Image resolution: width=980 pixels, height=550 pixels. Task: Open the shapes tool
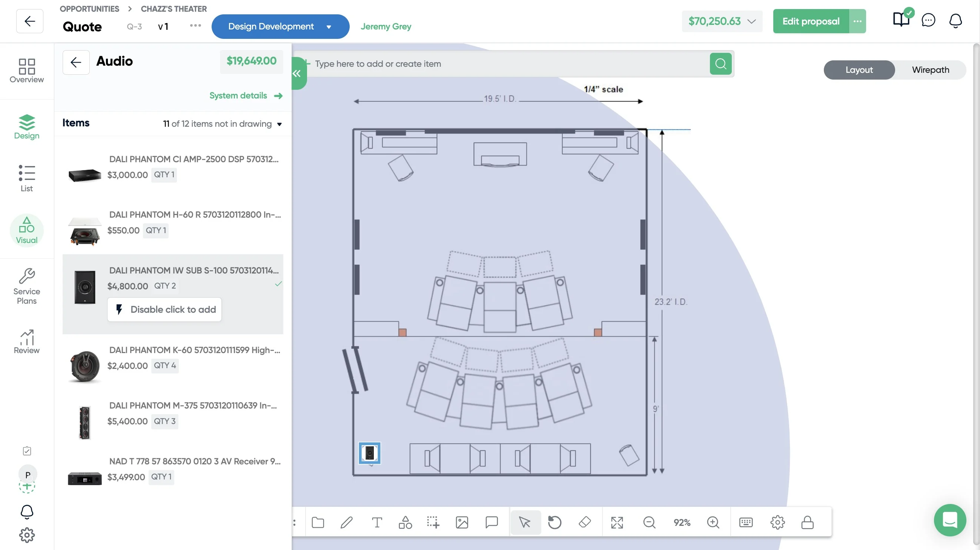(405, 522)
